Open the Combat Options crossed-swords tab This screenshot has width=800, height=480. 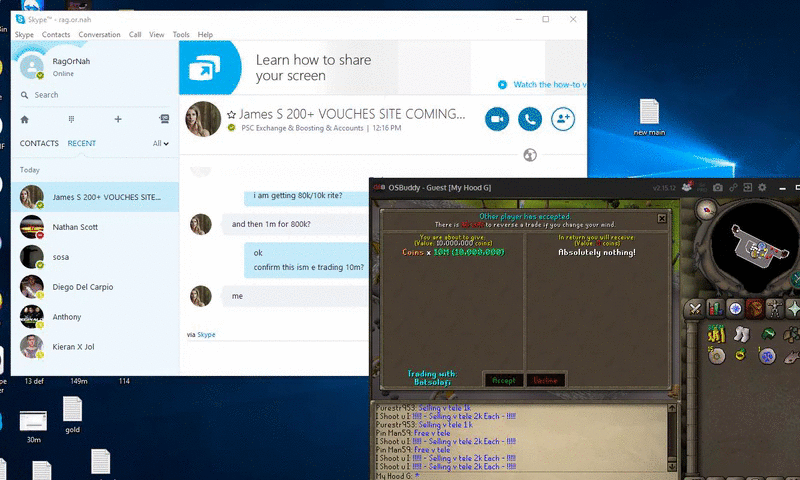pos(695,309)
